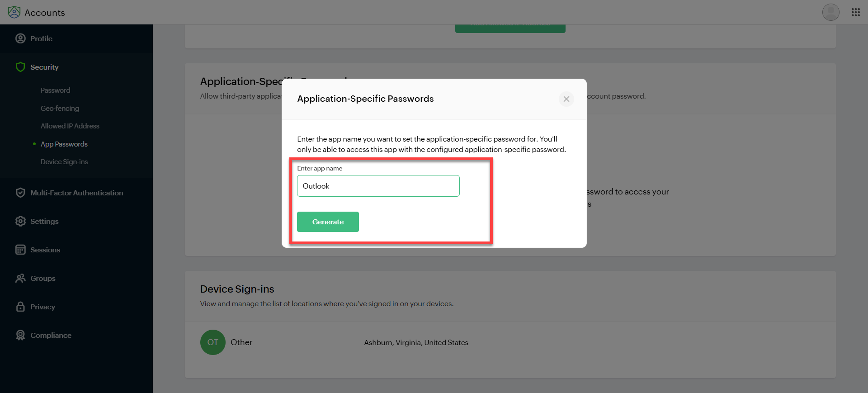Click the Profile icon in the sidebar
The width and height of the screenshot is (868, 393).
[x=20, y=38]
